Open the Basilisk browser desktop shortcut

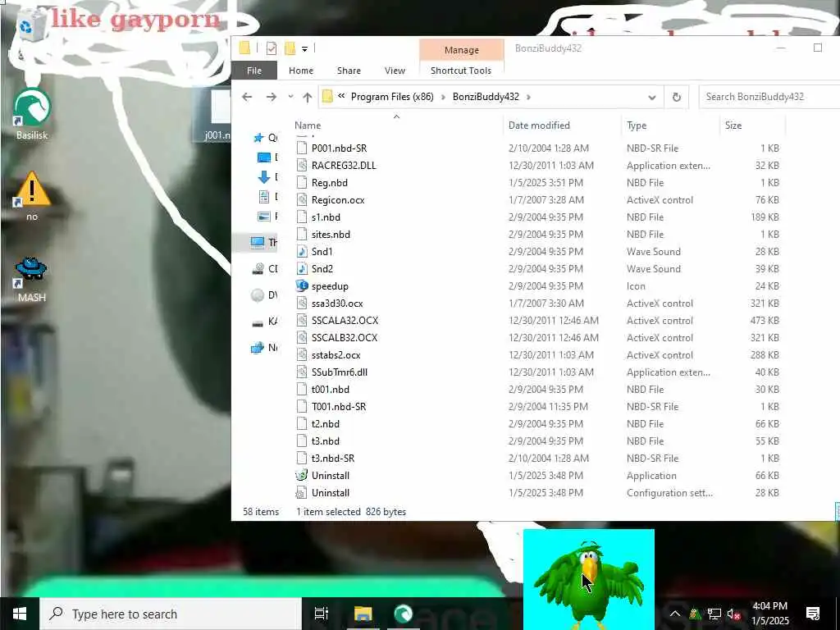click(x=32, y=115)
